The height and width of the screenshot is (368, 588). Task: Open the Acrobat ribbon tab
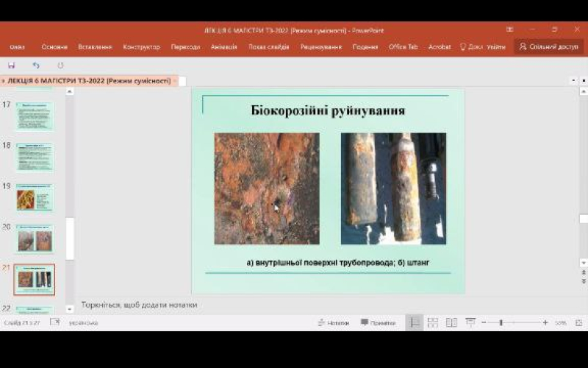click(x=440, y=47)
